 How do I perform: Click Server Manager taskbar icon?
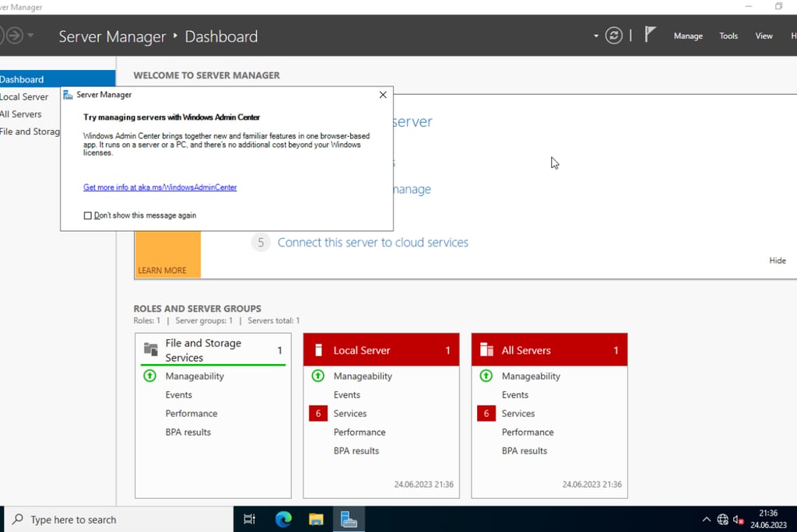[349, 520]
